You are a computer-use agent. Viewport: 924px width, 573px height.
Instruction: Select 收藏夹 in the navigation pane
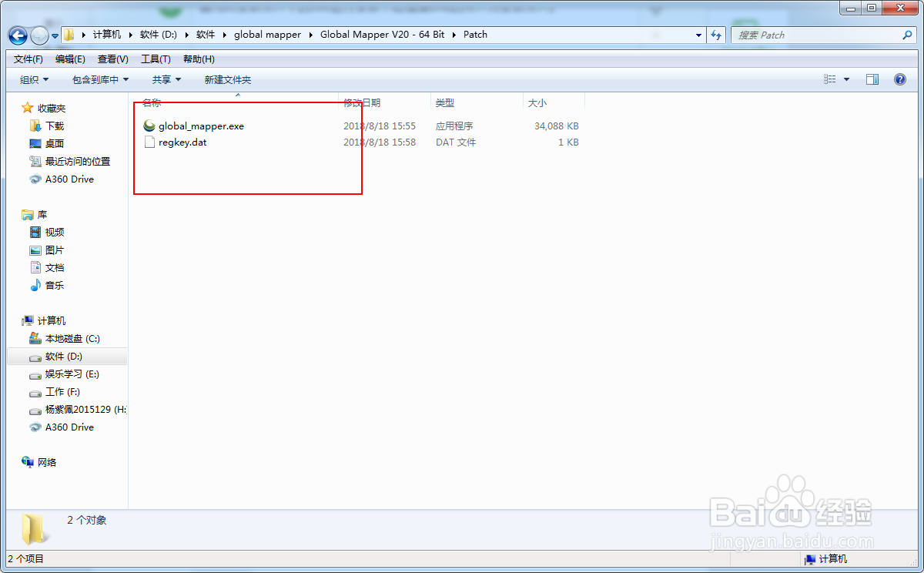coord(52,108)
